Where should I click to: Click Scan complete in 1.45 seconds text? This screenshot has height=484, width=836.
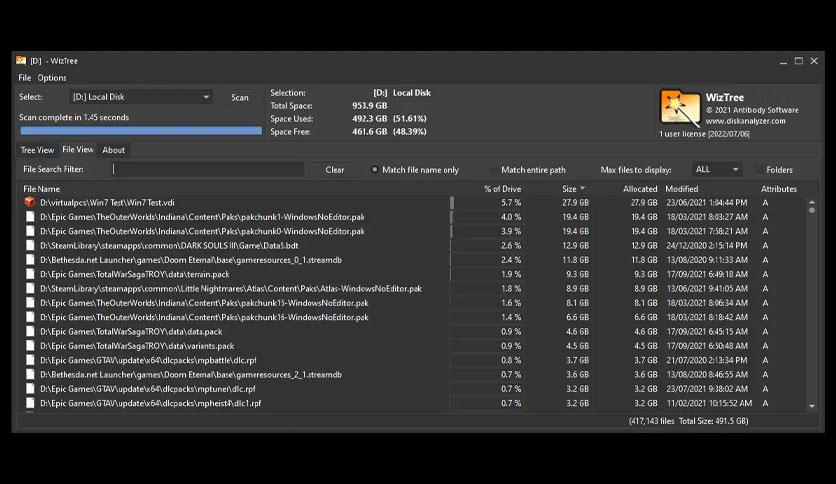74,117
